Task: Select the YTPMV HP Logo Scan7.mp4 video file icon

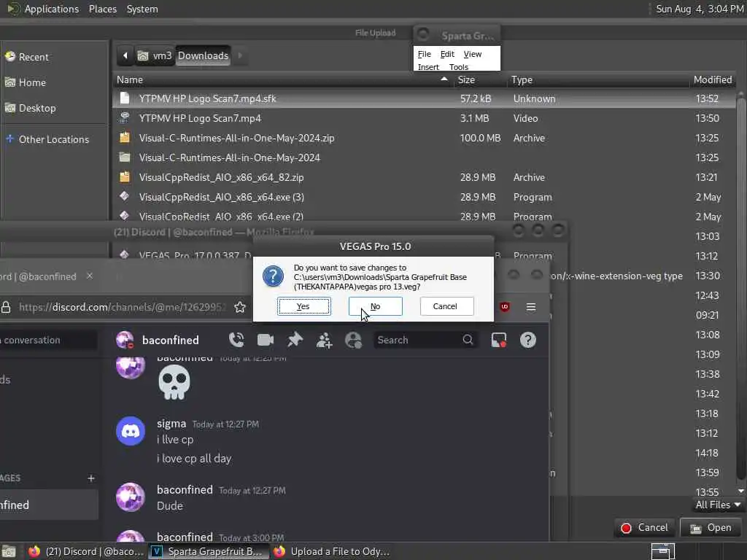Action: point(124,117)
